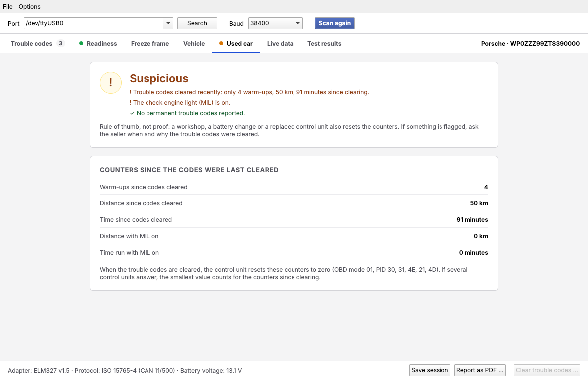Click the Search button
This screenshot has width=588, height=379.
[197, 23]
